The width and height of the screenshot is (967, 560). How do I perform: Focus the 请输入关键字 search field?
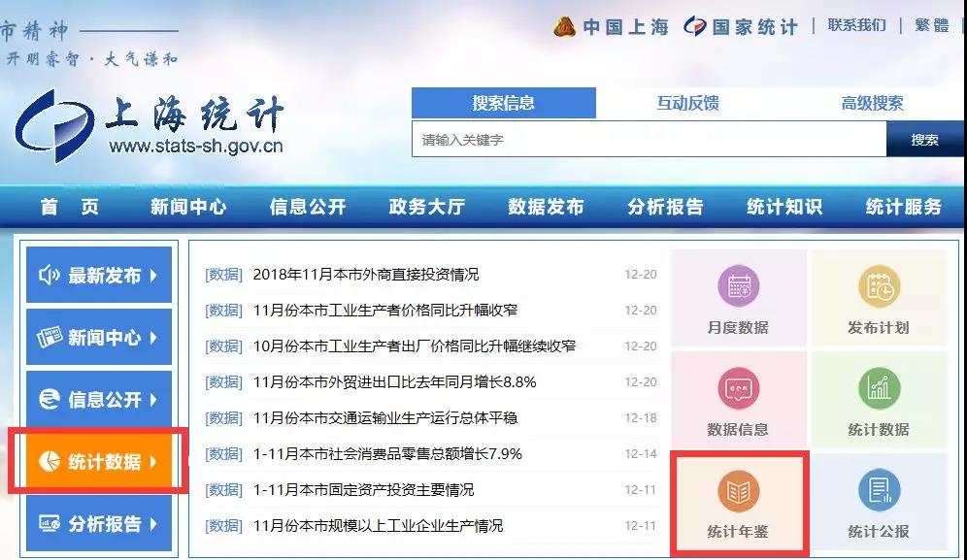click(x=648, y=140)
